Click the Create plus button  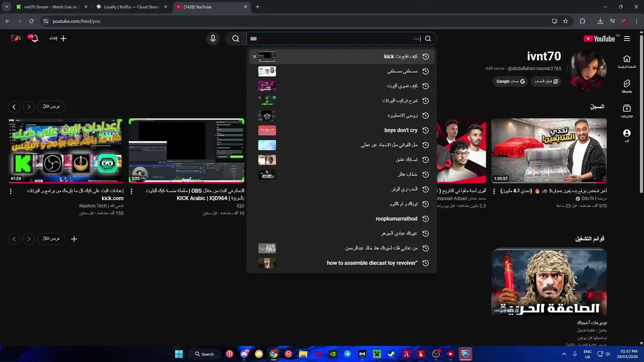(x=58, y=38)
